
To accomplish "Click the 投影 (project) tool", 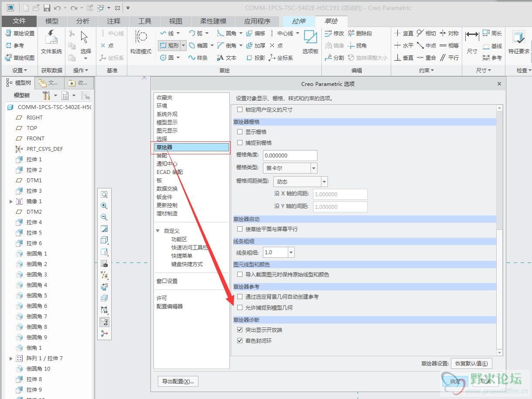I will pyautogui.click(x=256, y=58).
